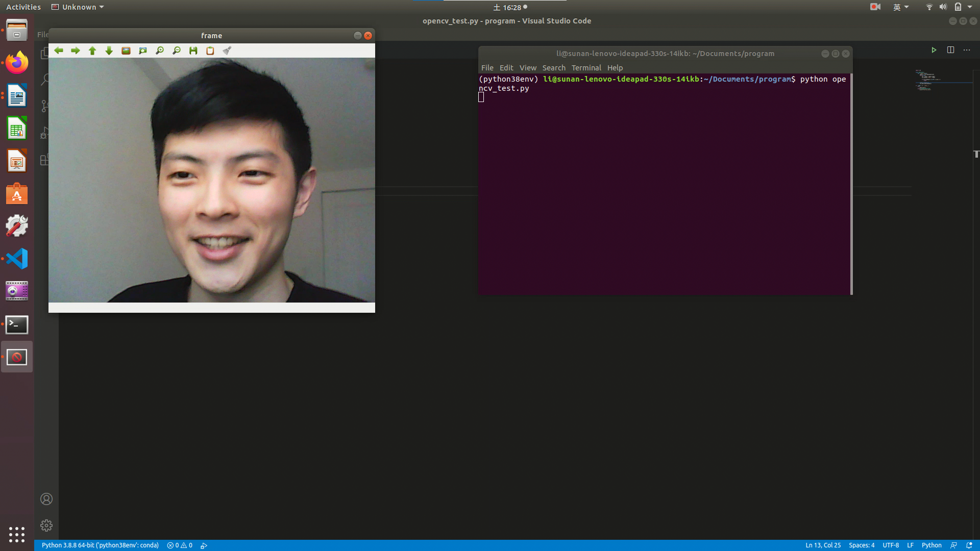Click the zoom in magnifier icon
Screen dimensions: 980x551
click(x=160, y=51)
